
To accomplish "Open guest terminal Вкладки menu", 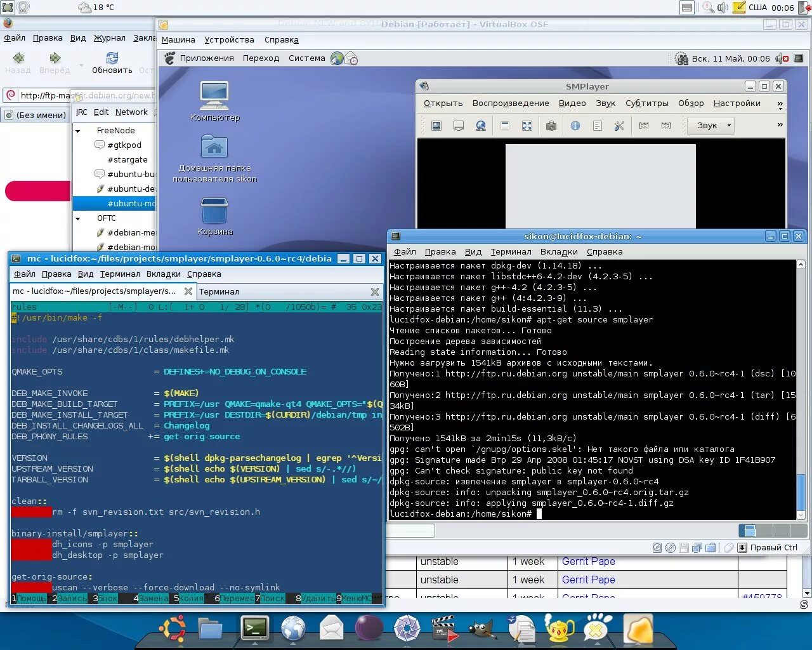I will click(x=559, y=252).
